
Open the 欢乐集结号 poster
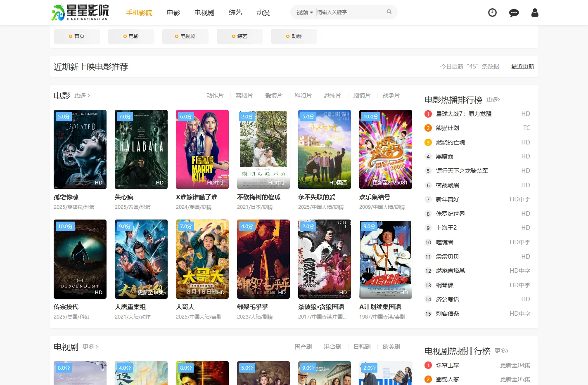tap(386, 149)
